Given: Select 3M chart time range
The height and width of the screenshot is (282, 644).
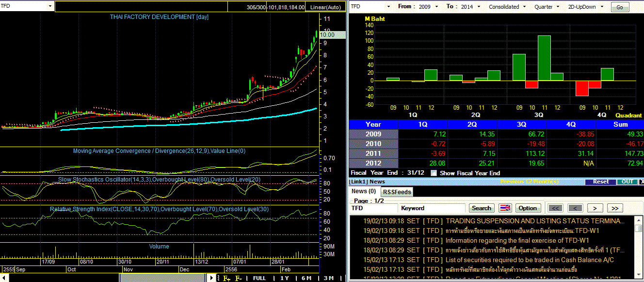Looking at the screenshot, I should tap(329, 278).
